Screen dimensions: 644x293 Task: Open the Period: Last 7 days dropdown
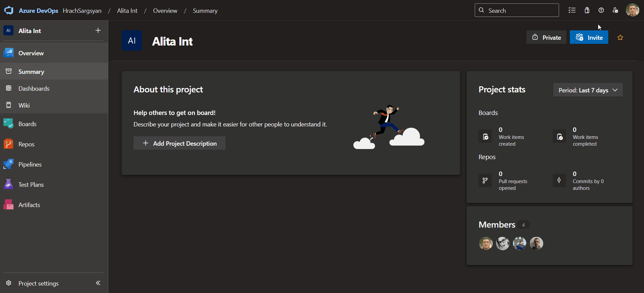[588, 90]
